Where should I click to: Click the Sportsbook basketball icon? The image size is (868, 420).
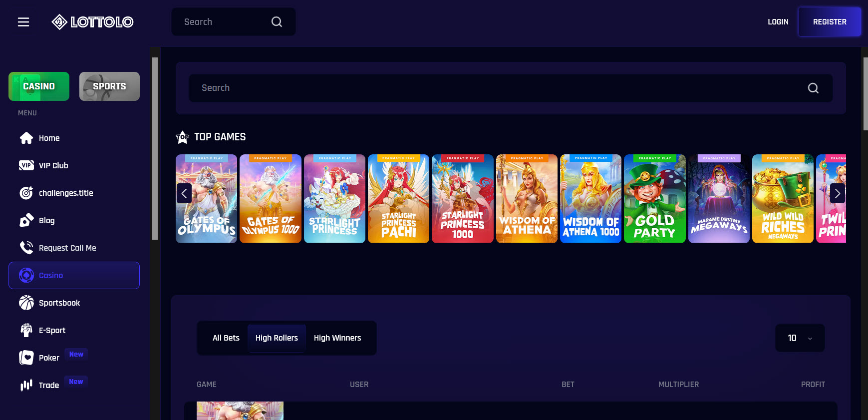(x=26, y=303)
